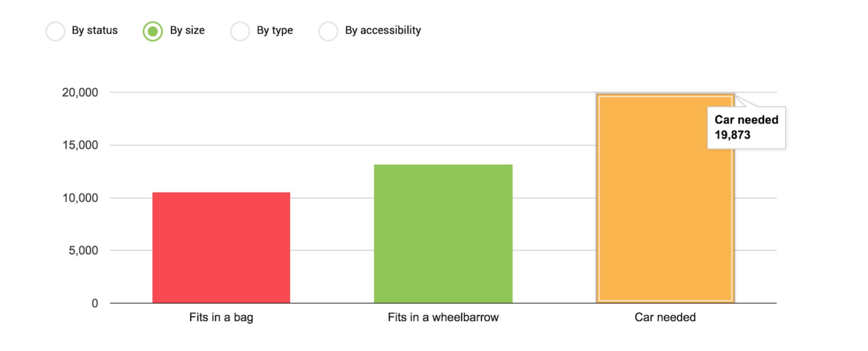The height and width of the screenshot is (351, 868).
Task: Click the "Fits in a wheelbarrow" axis label
Action: coord(443,318)
